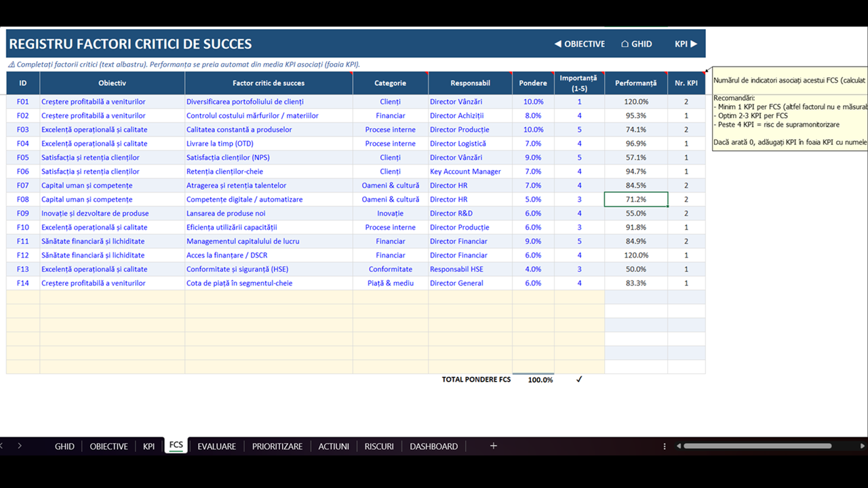Select the performance cell 50.0%
Viewport: 868px width, 488px height.
tap(636, 269)
